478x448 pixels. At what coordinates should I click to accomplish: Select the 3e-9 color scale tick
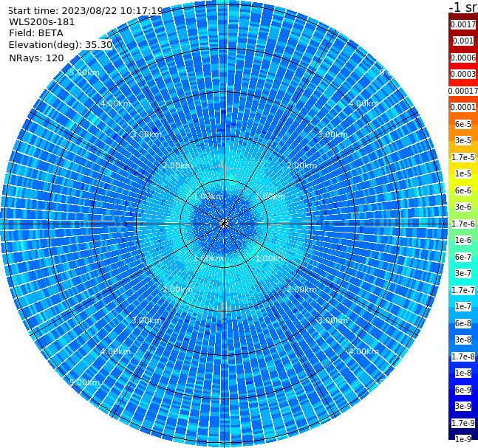(x=463, y=406)
